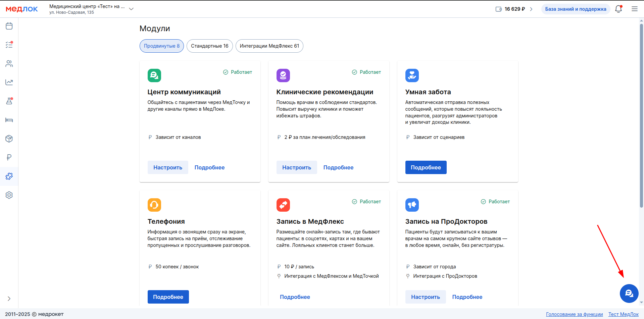Open the analytics chart sidebar icon
Viewport: 644px width, 319px height.
coord(9,82)
